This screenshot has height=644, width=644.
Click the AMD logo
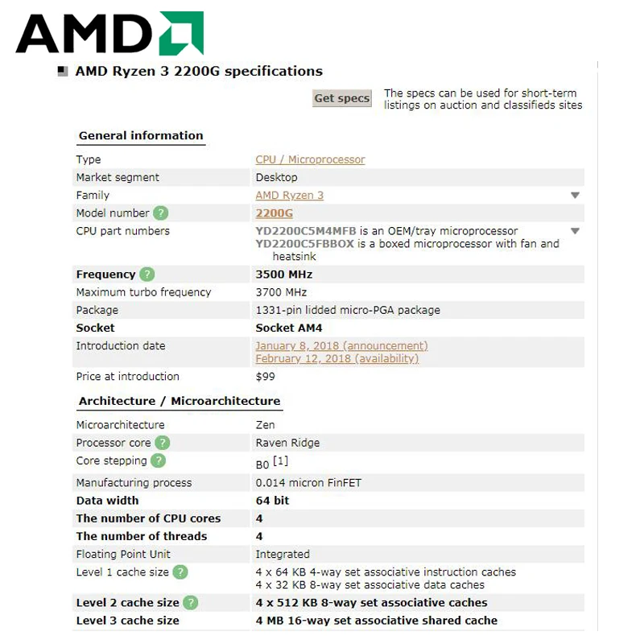109,33
